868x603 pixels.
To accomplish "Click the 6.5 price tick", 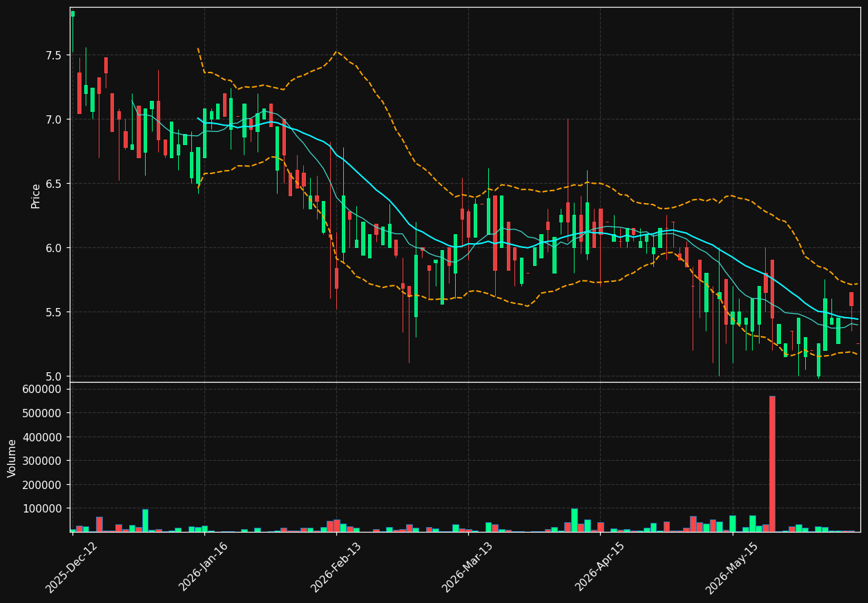I will coord(52,184).
